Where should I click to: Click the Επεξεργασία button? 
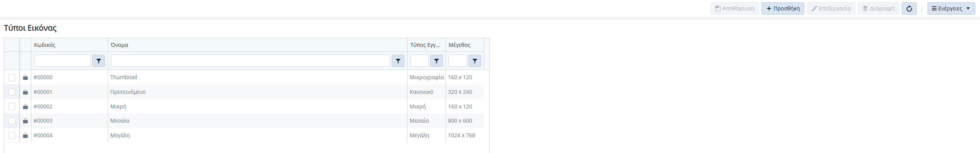831,8
